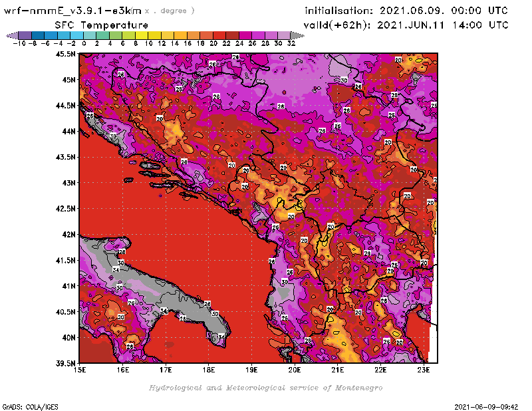Select the '00:00 UTC' initialisation time

pyautogui.click(x=479, y=11)
